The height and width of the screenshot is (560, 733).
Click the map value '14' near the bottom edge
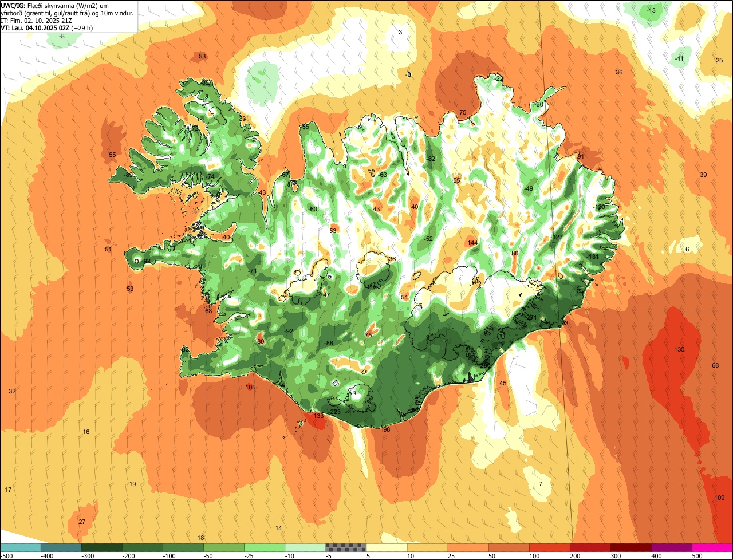point(278,528)
